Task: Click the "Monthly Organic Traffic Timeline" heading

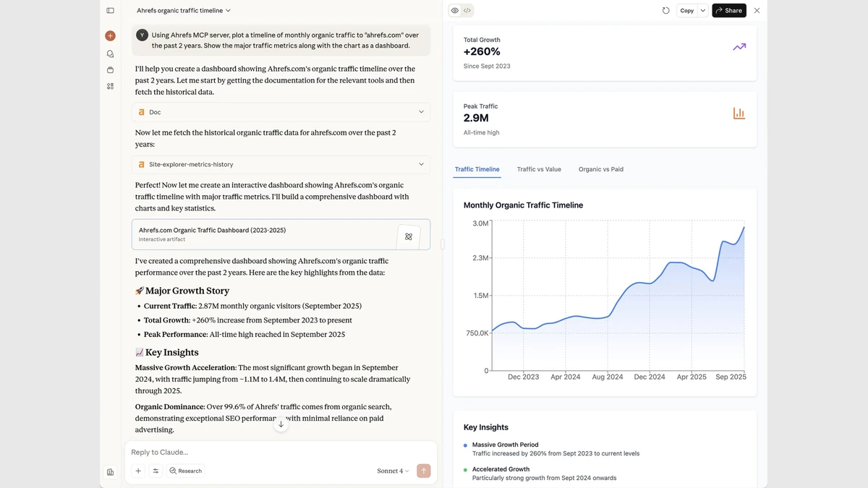Action: pyautogui.click(x=523, y=205)
